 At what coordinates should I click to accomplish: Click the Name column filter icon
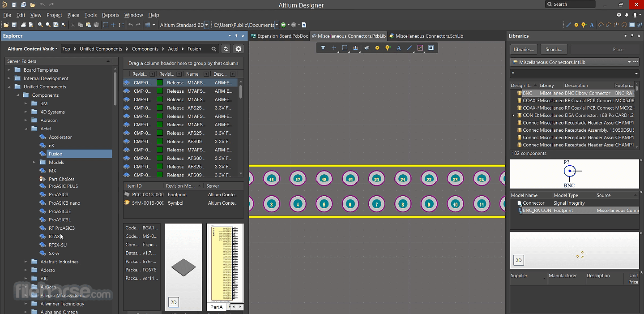tap(206, 74)
